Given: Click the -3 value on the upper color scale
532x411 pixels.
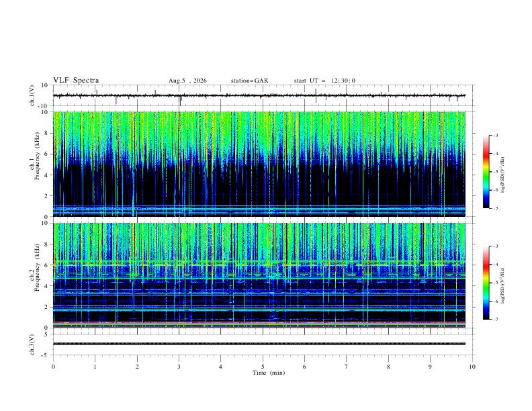Looking at the screenshot, I should [495, 135].
